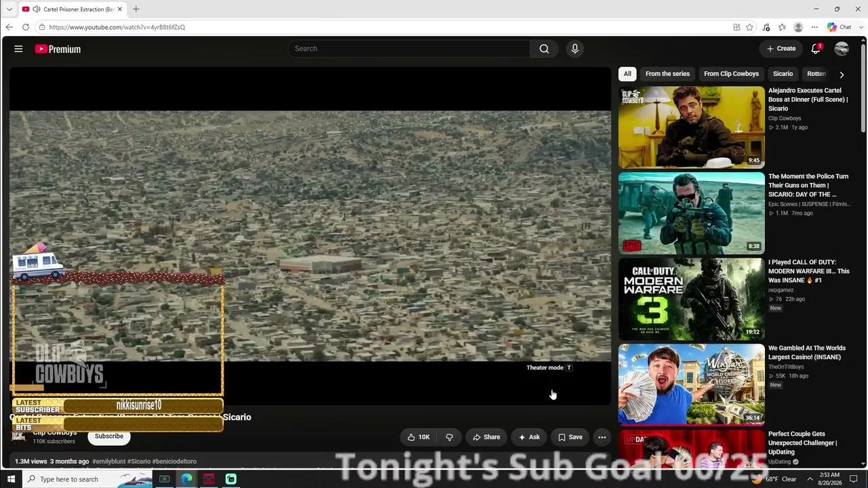The height and width of the screenshot is (488, 868).
Task: Select the From Clip Cowboys chip
Action: 731,74
